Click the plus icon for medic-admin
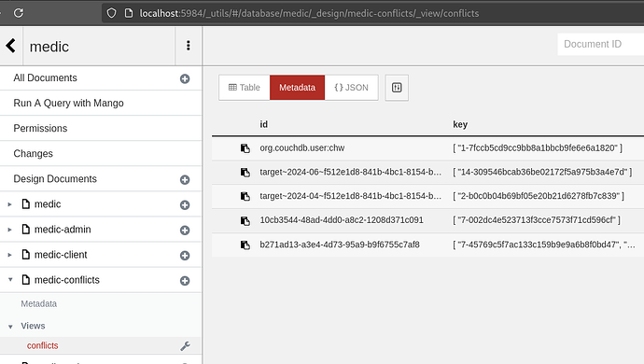 pyautogui.click(x=185, y=231)
